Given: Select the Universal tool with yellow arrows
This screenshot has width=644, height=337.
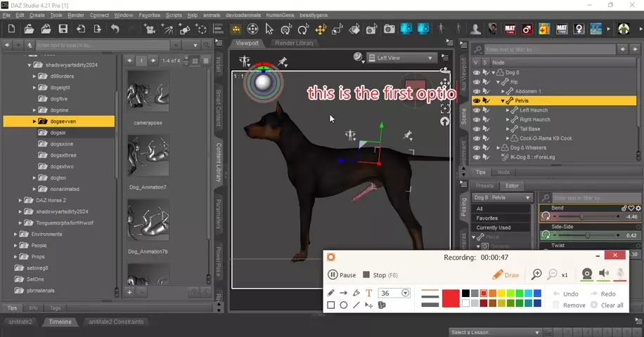Looking at the screenshot, I should [x=321, y=29].
